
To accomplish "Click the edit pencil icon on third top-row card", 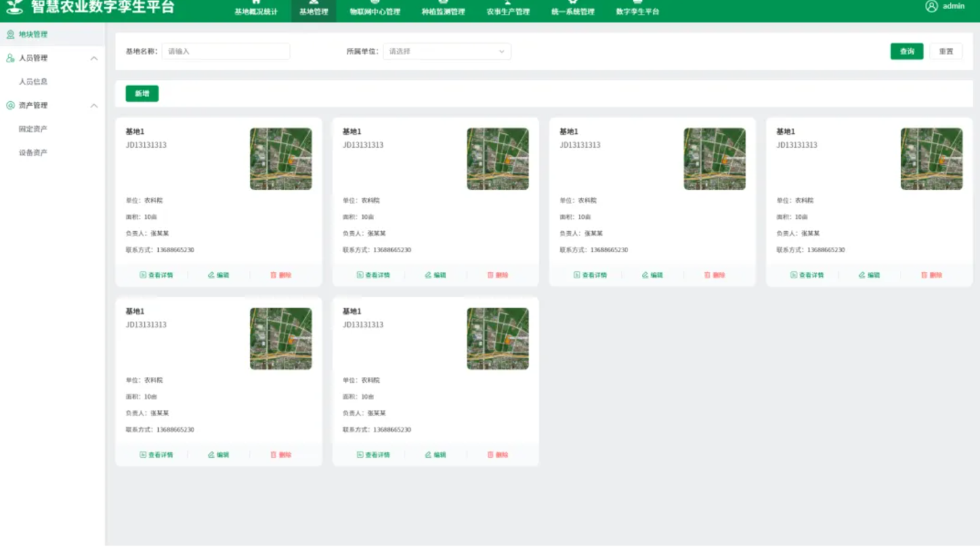I will [x=645, y=275].
